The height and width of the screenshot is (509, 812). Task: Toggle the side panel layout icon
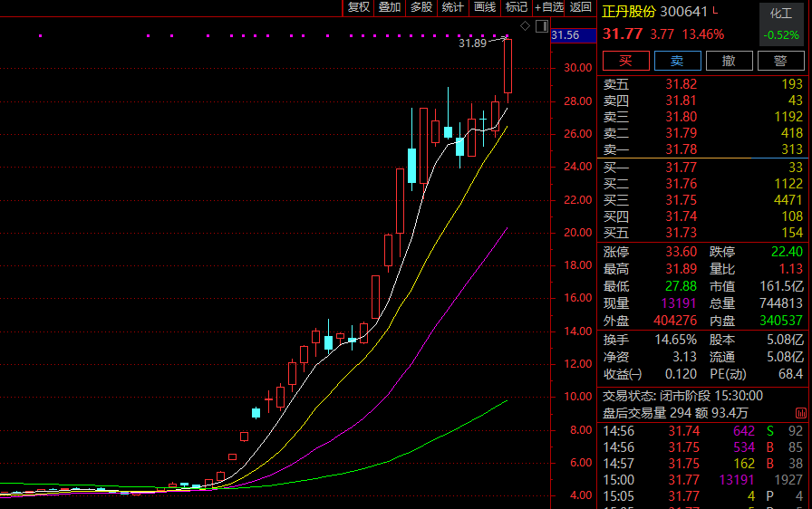[542, 26]
